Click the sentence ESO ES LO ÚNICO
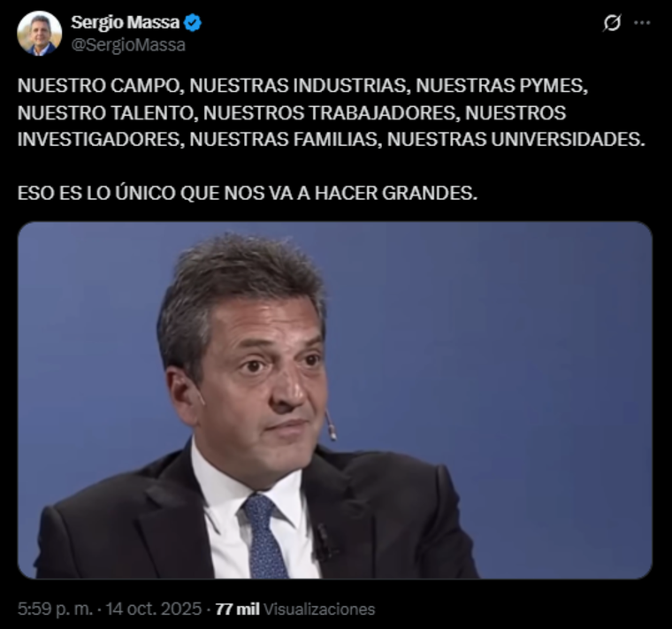672x629 pixels. pos(248,193)
